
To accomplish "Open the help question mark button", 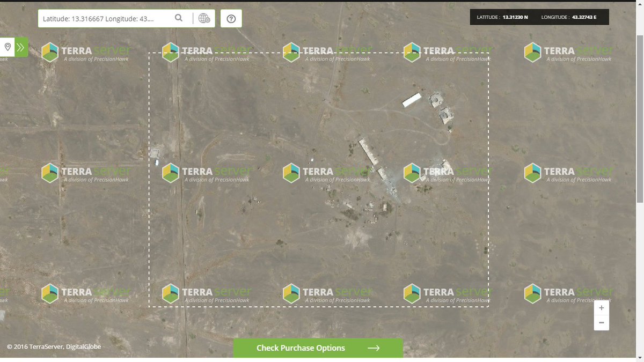I will coord(231,18).
